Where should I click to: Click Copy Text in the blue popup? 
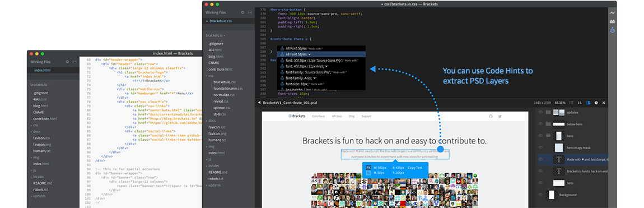(414, 168)
